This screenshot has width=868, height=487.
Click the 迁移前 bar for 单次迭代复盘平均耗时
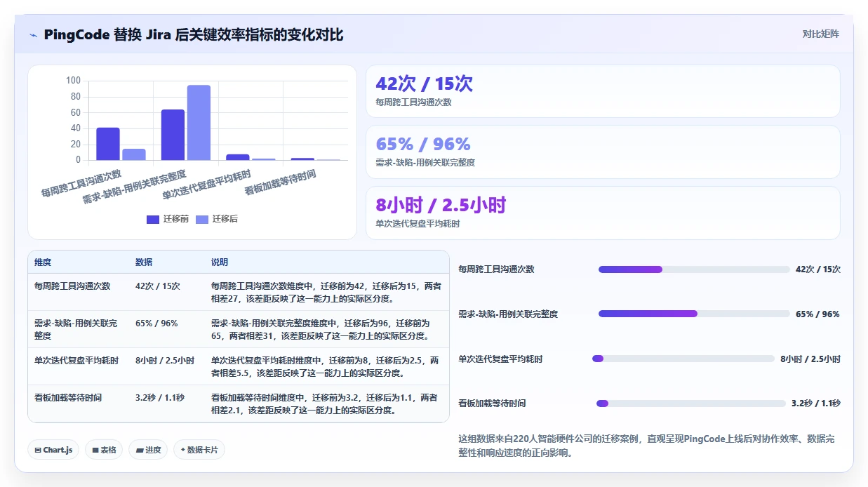point(238,157)
